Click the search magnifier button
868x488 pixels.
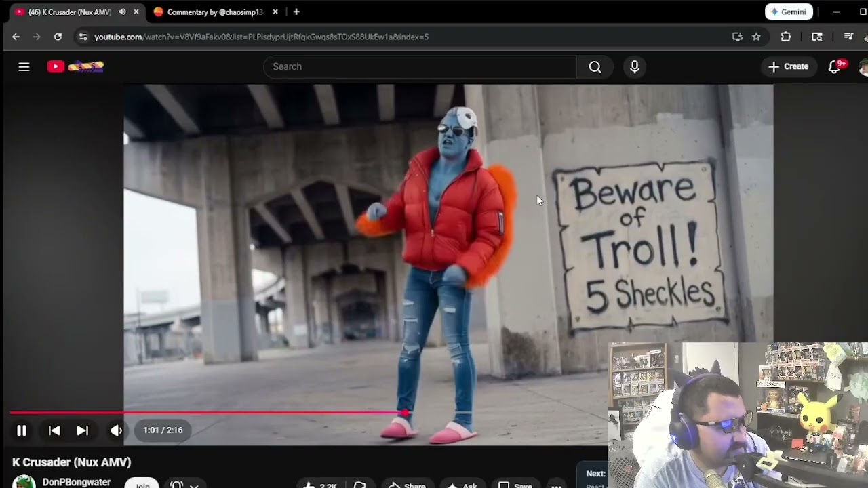[595, 66]
